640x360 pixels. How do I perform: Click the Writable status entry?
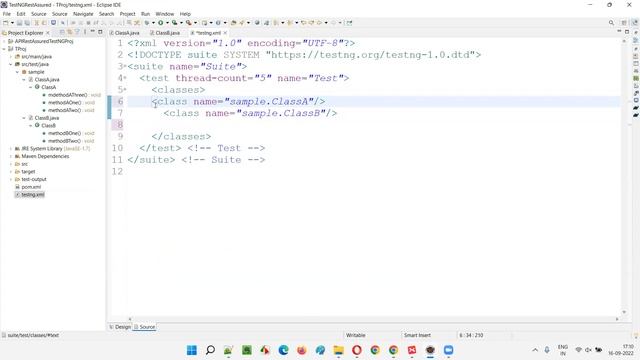(356, 335)
